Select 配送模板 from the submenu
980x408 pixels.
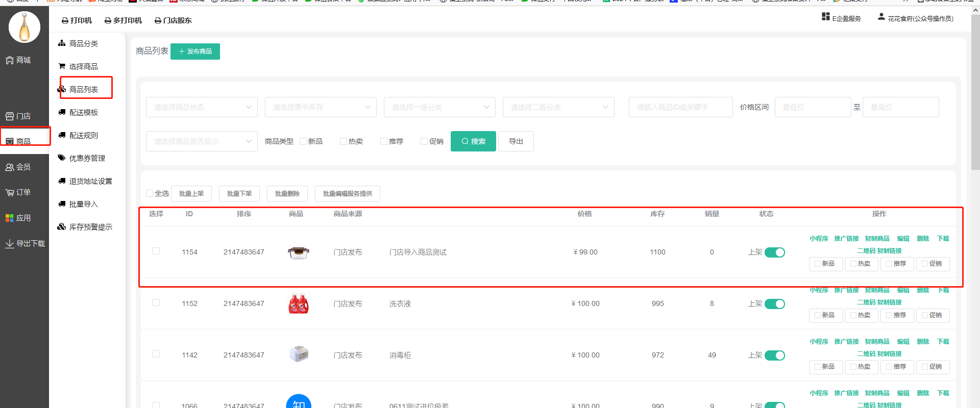click(x=83, y=112)
